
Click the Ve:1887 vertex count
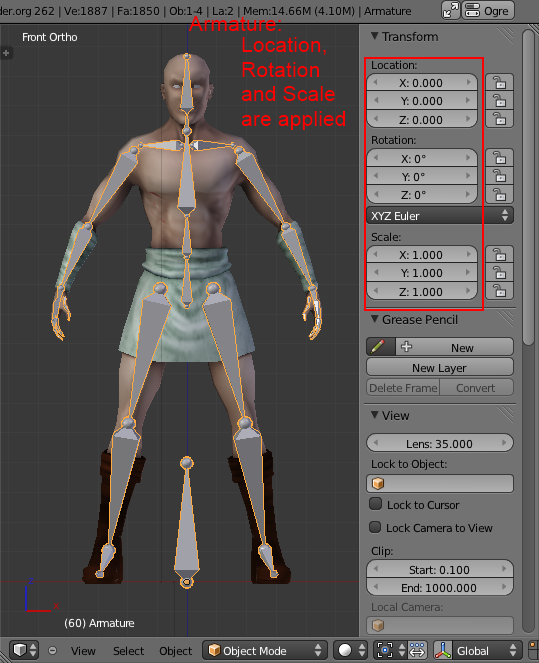(x=86, y=11)
